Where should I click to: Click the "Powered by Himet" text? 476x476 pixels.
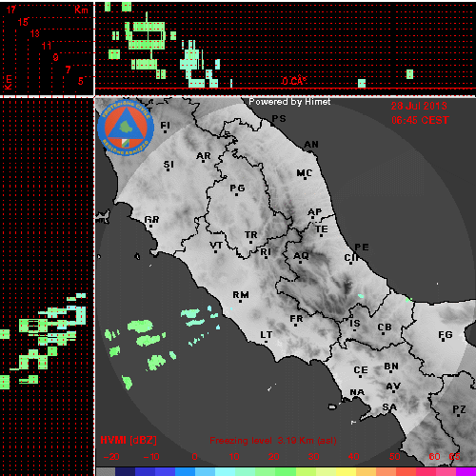(x=289, y=102)
